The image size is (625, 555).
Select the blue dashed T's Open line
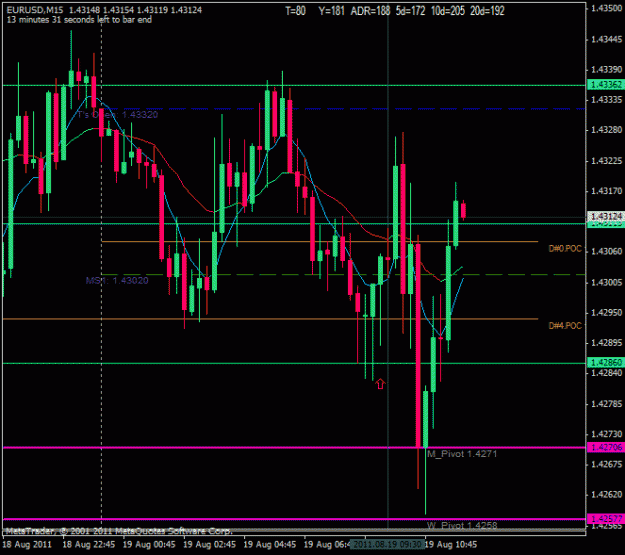[x=343, y=108]
